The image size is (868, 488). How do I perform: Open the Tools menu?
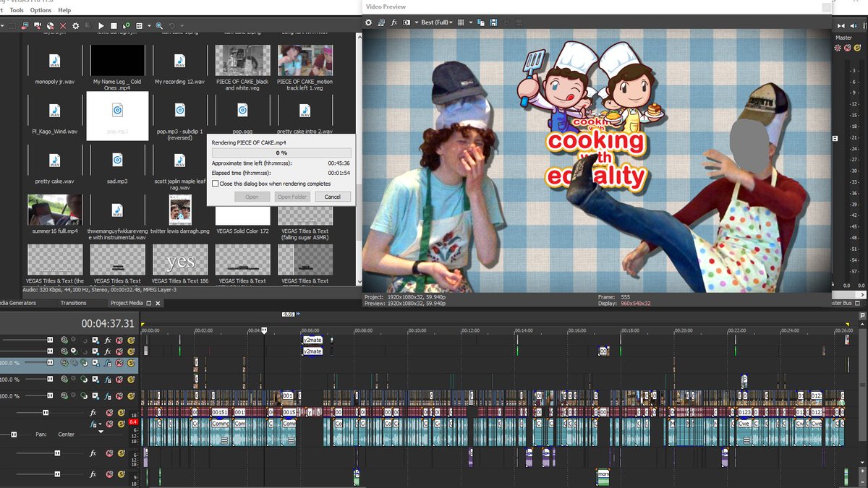(x=17, y=10)
